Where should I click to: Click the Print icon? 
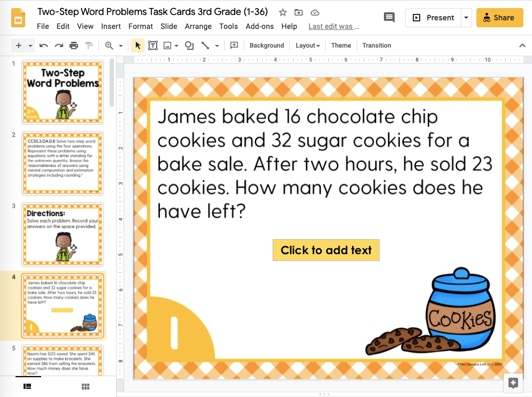click(x=74, y=45)
